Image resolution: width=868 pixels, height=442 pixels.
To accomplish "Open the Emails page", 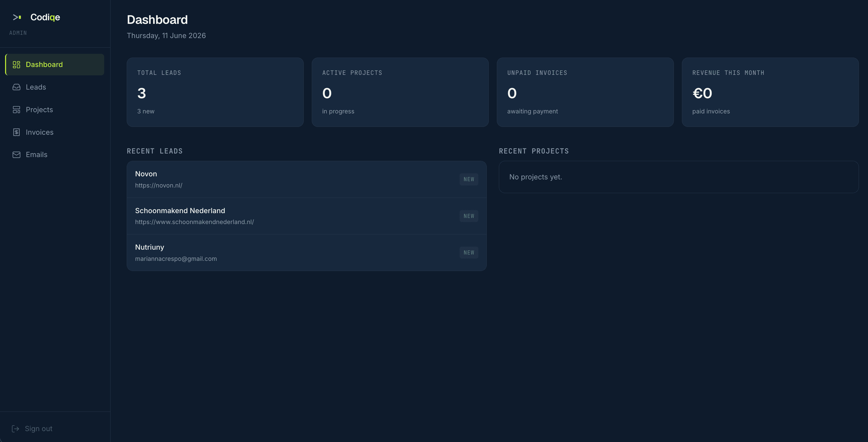I will [x=55, y=155].
